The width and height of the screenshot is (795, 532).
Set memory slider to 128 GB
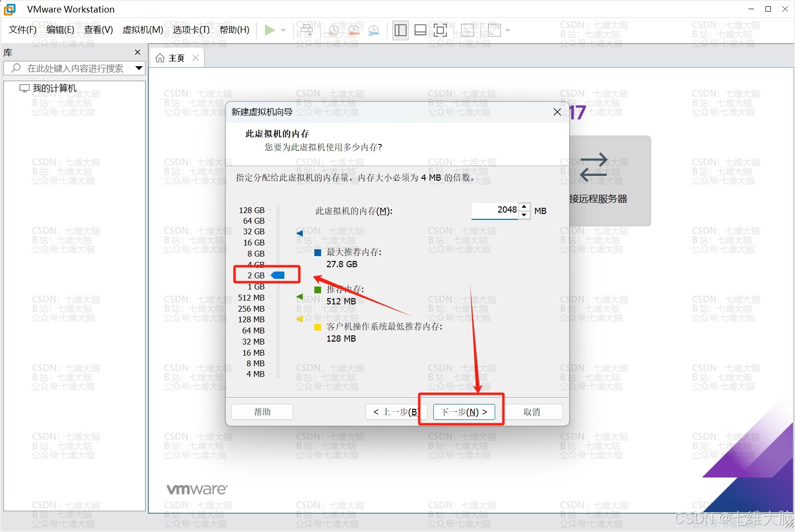pyautogui.click(x=252, y=210)
